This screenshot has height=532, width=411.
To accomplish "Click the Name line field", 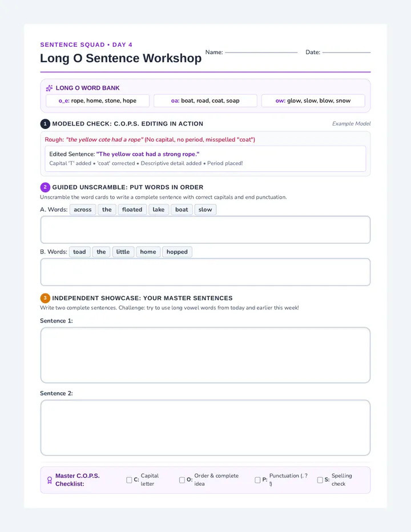I will point(261,53).
